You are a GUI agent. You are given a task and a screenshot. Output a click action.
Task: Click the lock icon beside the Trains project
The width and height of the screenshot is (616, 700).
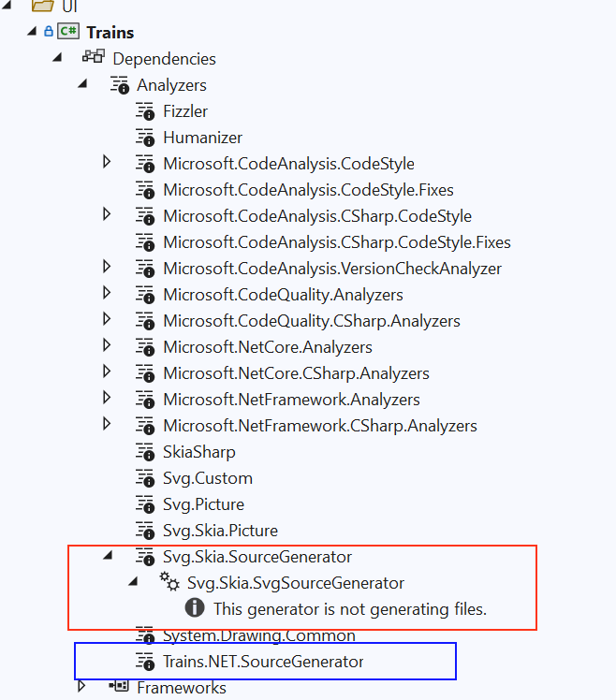coord(49,32)
